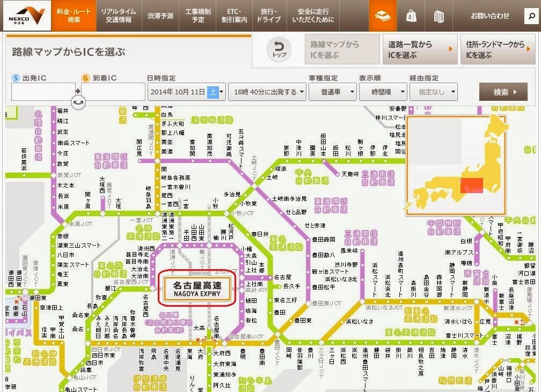Viewport: 541px width, 392px height.
Task: Click the 名古屋高速 NAGOYA EXPWY box
Action: [197, 289]
